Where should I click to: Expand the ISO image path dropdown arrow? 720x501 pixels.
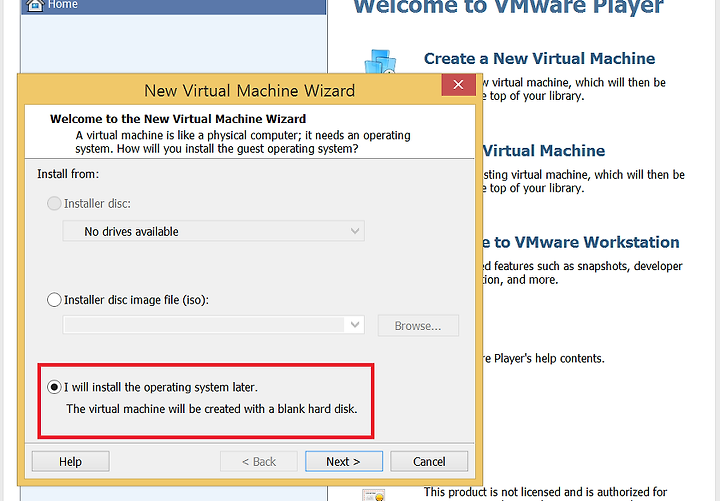tap(354, 325)
